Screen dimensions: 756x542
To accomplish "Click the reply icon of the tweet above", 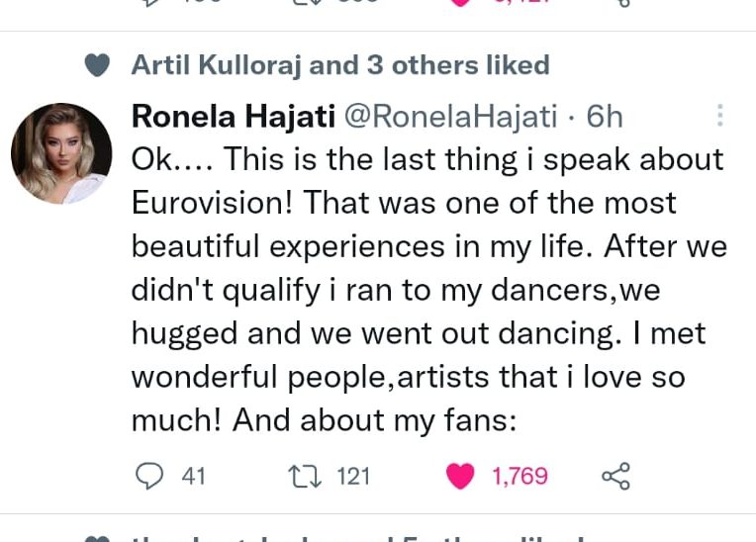I will point(148,3).
